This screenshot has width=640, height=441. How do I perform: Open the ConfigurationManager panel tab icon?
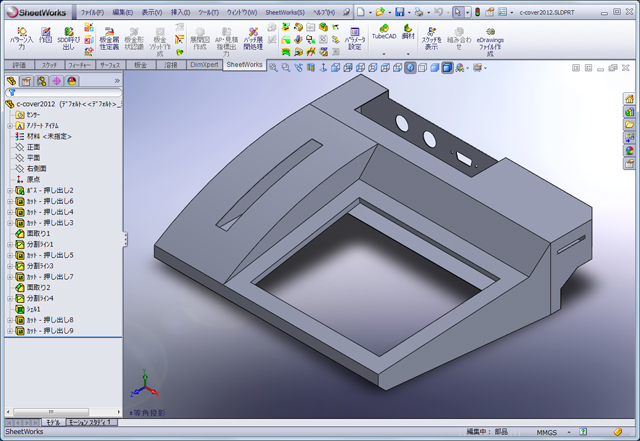point(41,81)
